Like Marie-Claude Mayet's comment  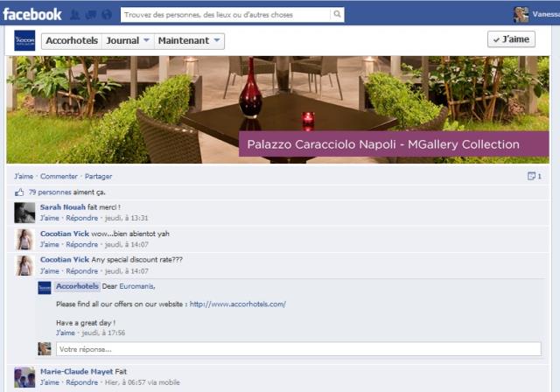(49, 382)
